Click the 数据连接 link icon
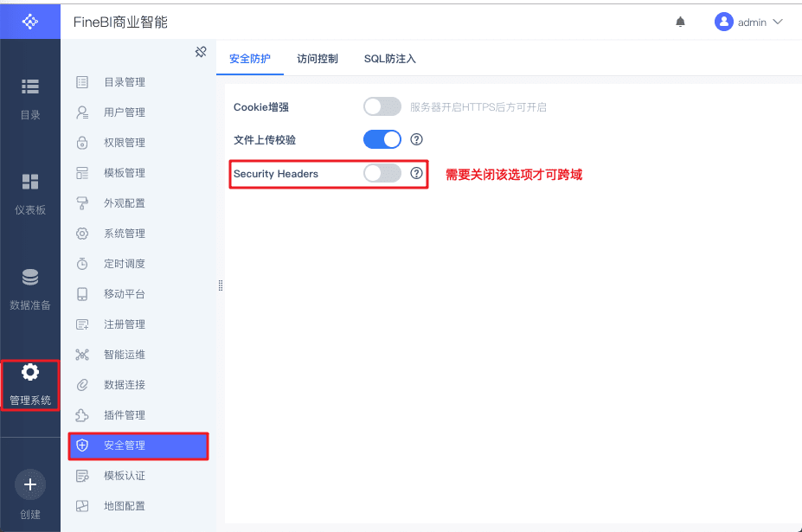Image resolution: width=802 pixels, height=532 pixels. (x=82, y=385)
